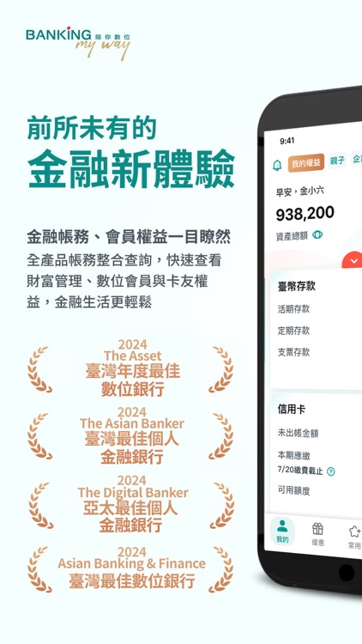Open 本期應繳 amount row

pyautogui.click(x=317, y=463)
